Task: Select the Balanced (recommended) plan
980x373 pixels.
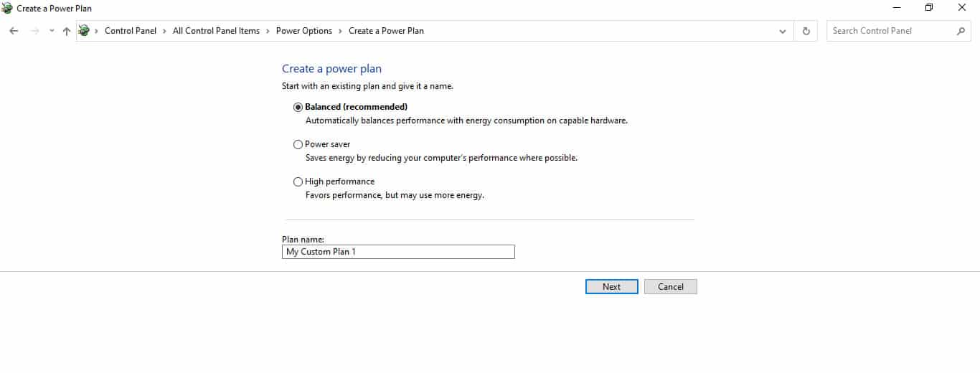Action: point(298,107)
